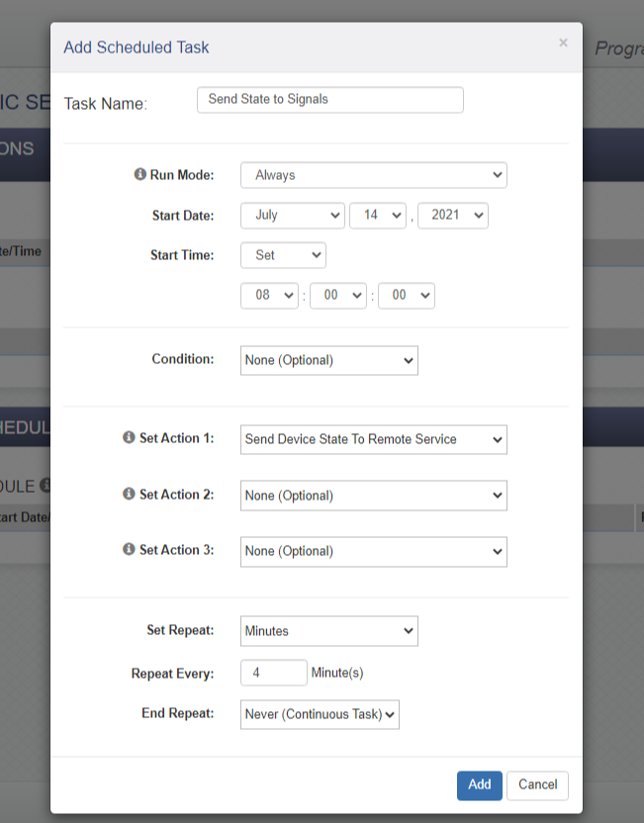The image size is (644, 823).
Task: Cancel the scheduled task creation
Action: click(537, 784)
